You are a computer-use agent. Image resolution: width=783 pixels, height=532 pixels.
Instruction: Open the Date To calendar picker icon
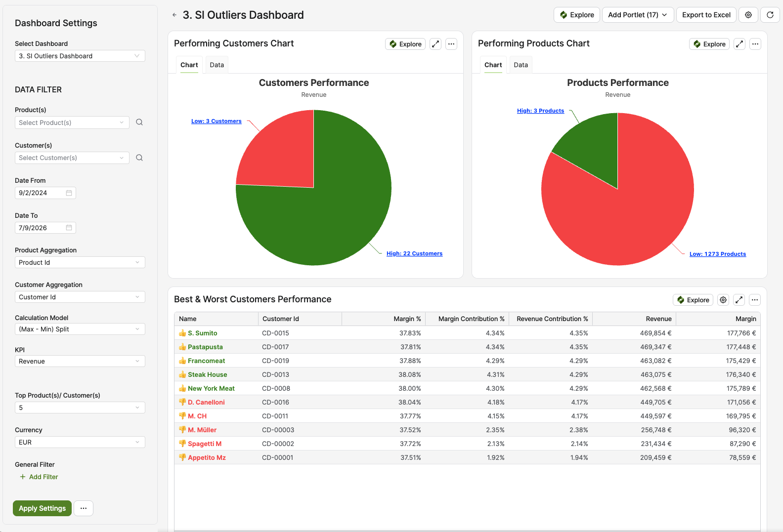(x=69, y=228)
